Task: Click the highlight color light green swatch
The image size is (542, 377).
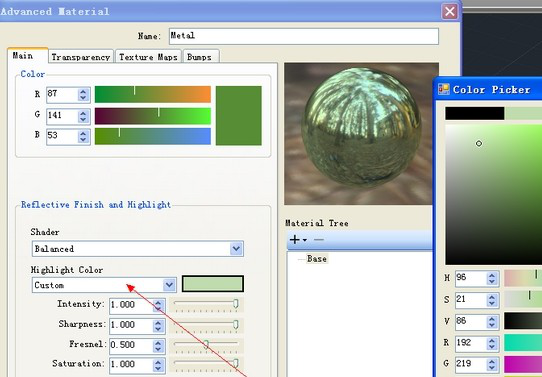Action: (x=213, y=284)
